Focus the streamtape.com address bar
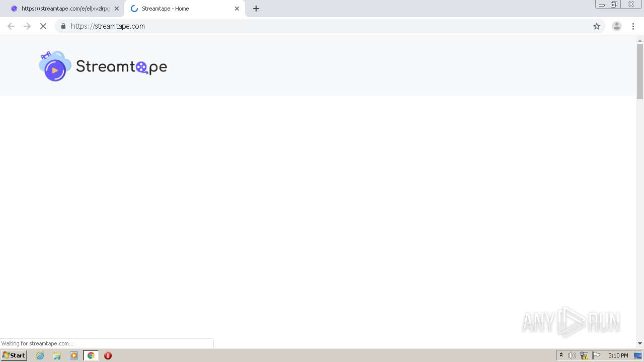Viewport: 644px width, 362px height. 330,26
